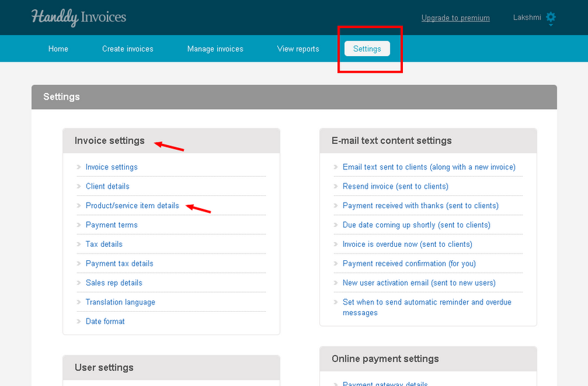Open the Date format setting
Viewport: 588px width, 386px height.
[105, 321]
